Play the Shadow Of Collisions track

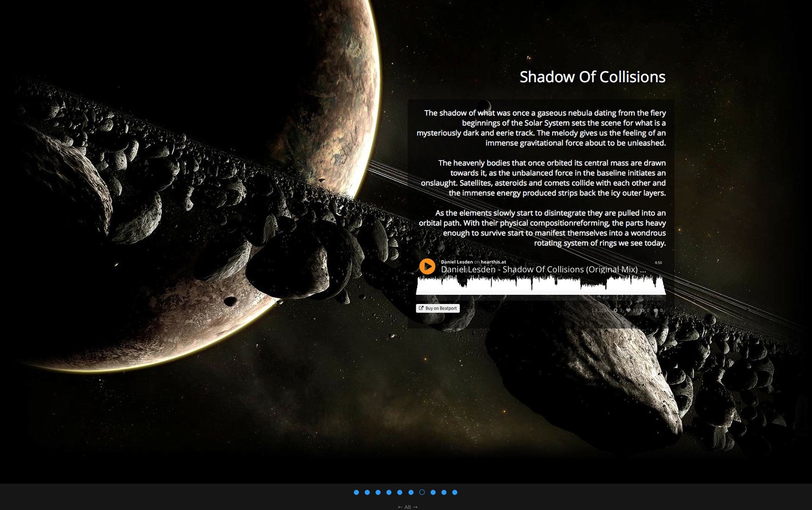[x=427, y=266]
